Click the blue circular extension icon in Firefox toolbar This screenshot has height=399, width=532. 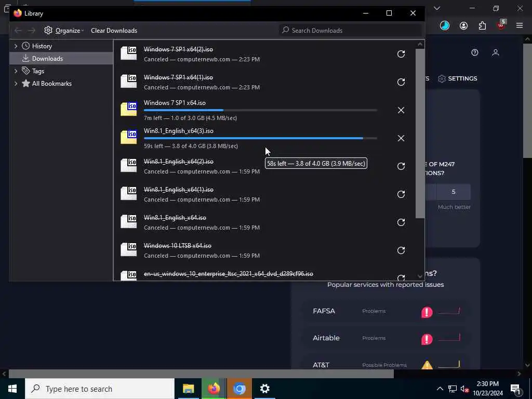pos(445,25)
